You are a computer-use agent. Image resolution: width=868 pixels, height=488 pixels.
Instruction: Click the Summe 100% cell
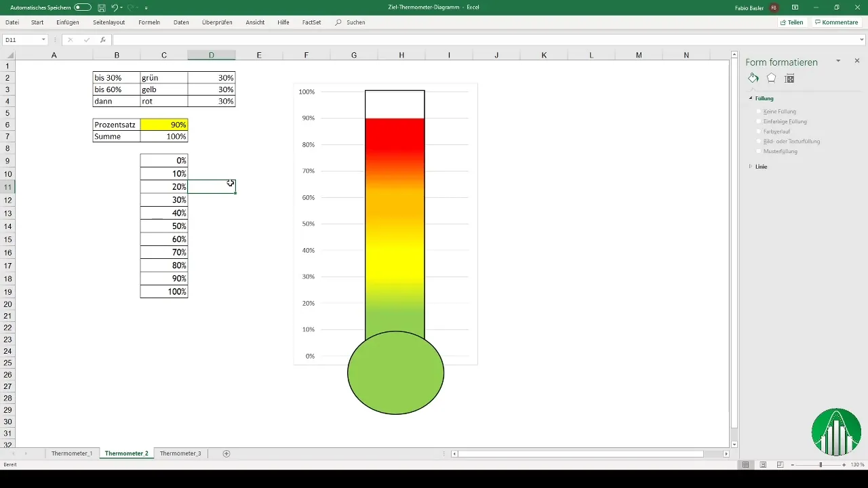164,136
